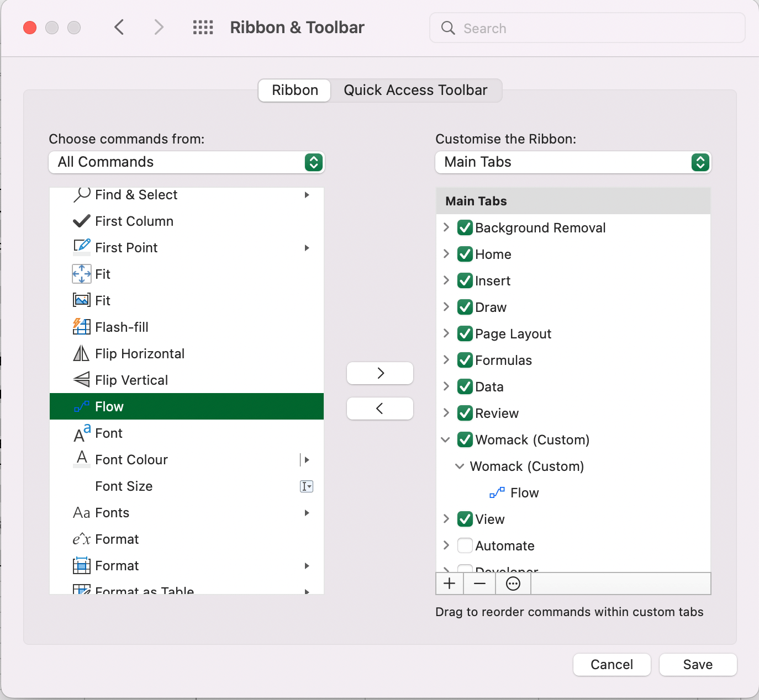Expand the Review tab chevron
The image size is (759, 700).
(446, 413)
